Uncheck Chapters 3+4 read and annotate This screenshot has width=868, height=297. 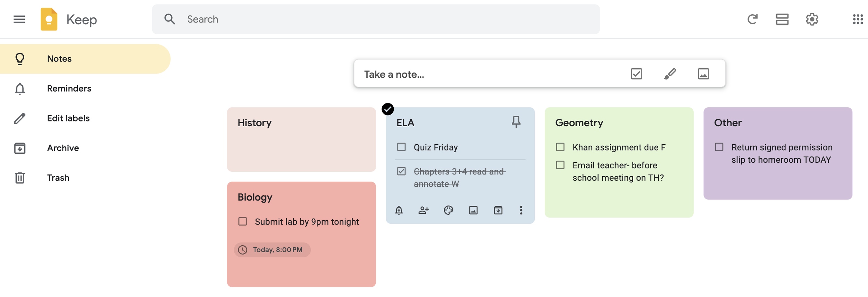coord(401,171)
